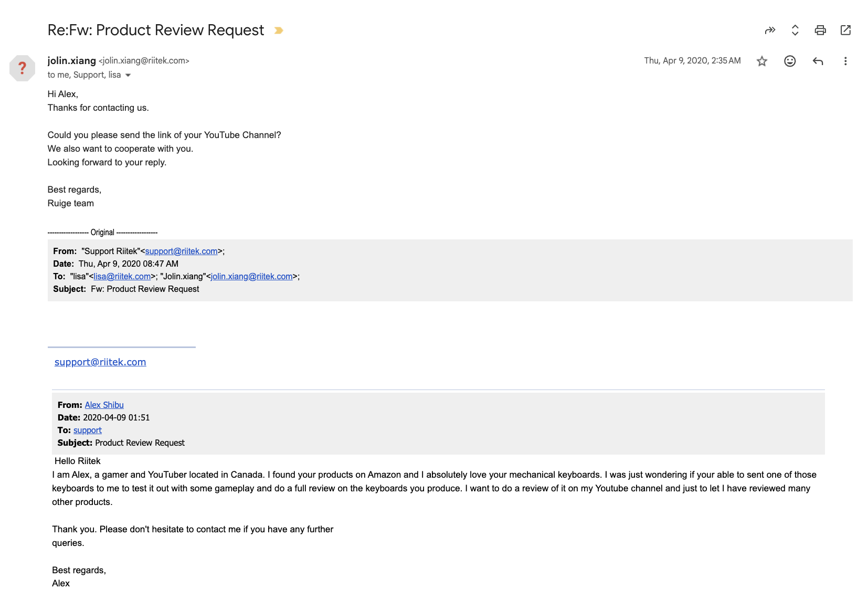Reply to jolin.xiang's email
The width and height of the screenshot is (868, 589).
(x=818, y=61)
